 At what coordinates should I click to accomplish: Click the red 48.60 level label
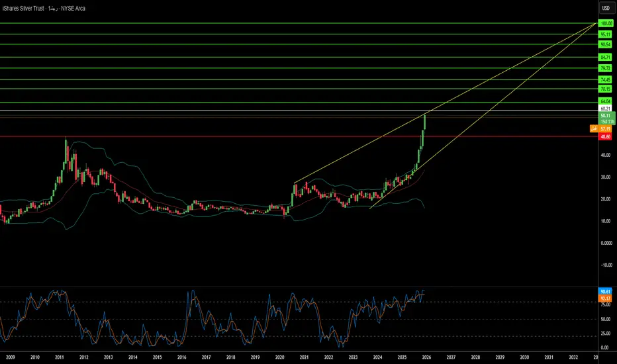coord(605,136)
